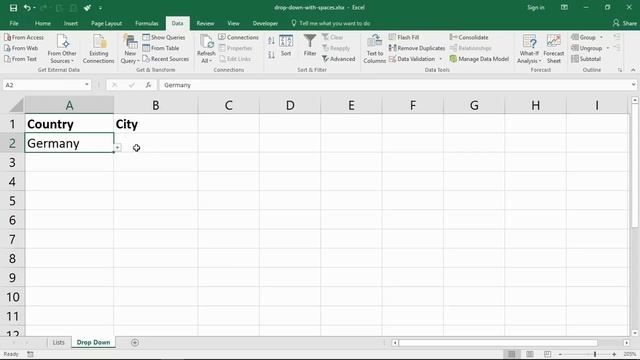Open the Outline dialog launcher
This screenshot has width=640, height=360.
620,70
